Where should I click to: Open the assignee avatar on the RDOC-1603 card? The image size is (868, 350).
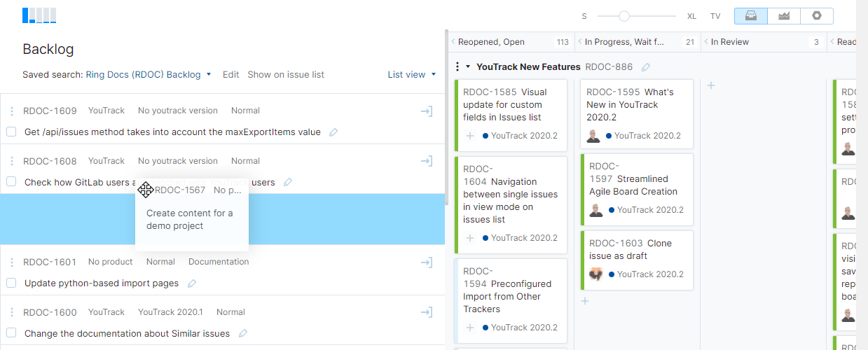click(596, 274)
